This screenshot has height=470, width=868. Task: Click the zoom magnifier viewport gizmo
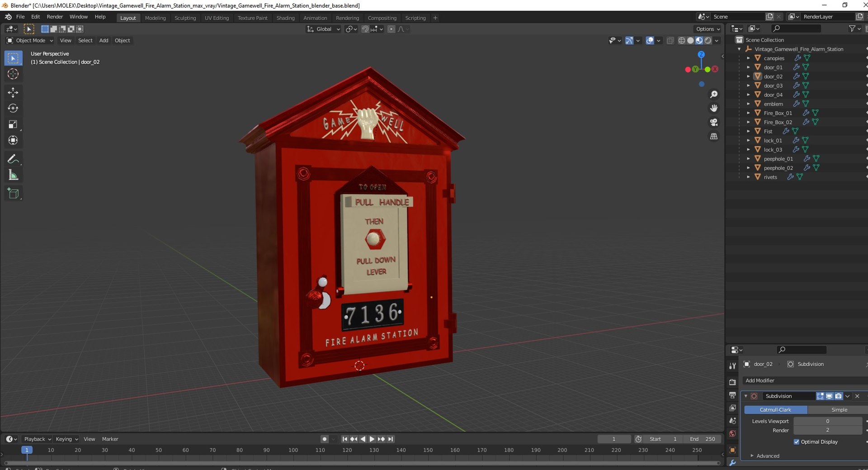(714, 95)
